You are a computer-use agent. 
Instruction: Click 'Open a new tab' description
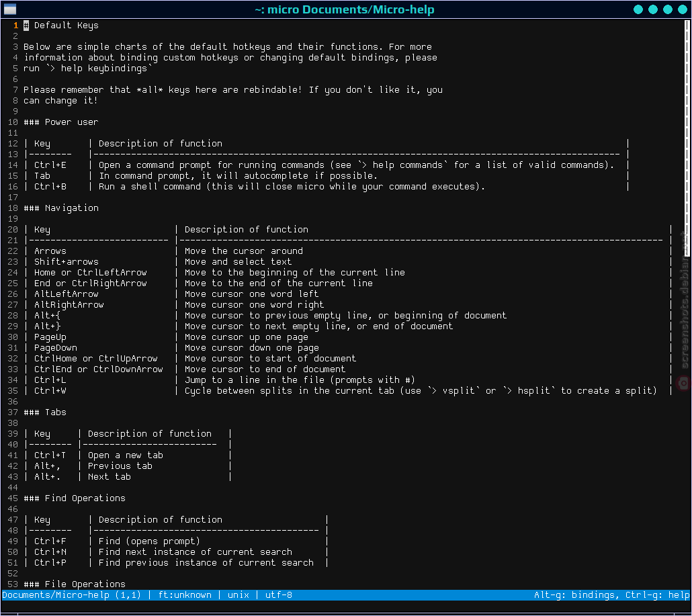tap(126, 455)
